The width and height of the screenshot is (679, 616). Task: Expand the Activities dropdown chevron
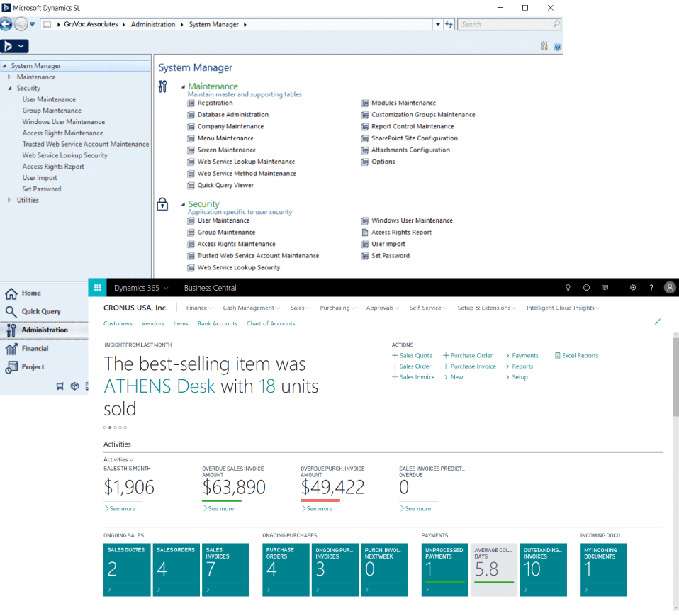pyautogui.click(x=131, y=459)
